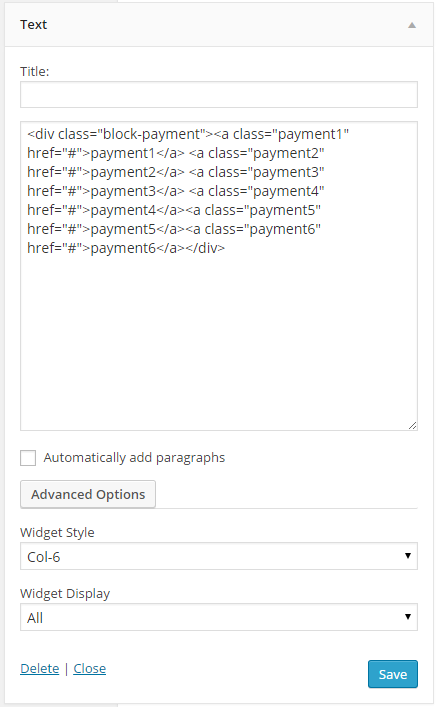Place cursor on the block-payment code line

188,134
